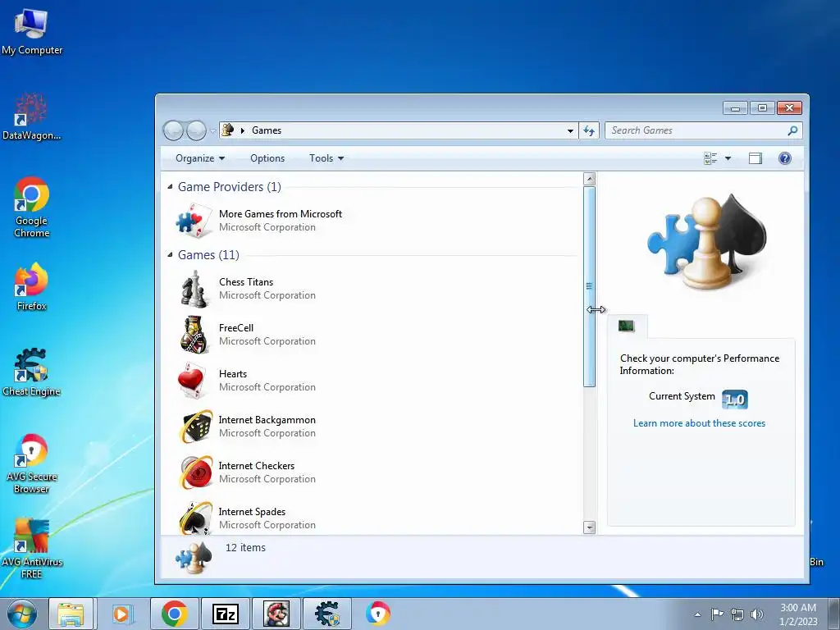
Task: Open the Chess Titans game icon
Action: tap(194, 289)
